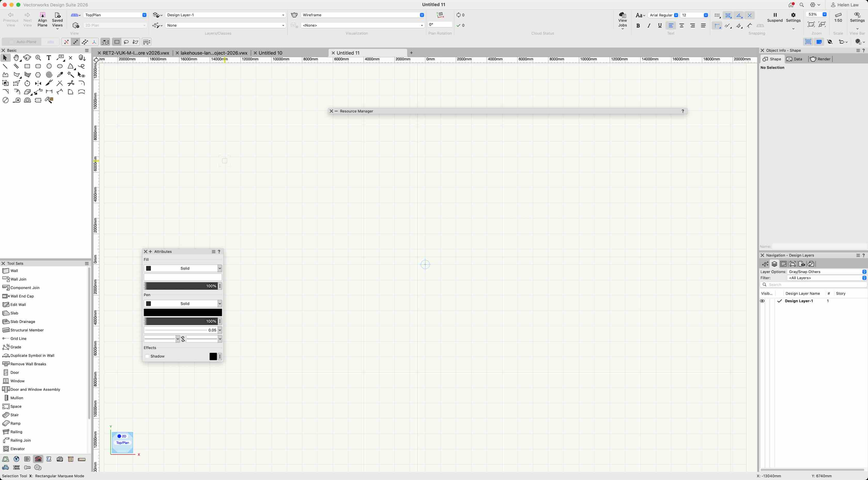Toggle visibility eye for Design Layer-1
The height and width of the screenshot is (480, 868).
coord(763,301)
